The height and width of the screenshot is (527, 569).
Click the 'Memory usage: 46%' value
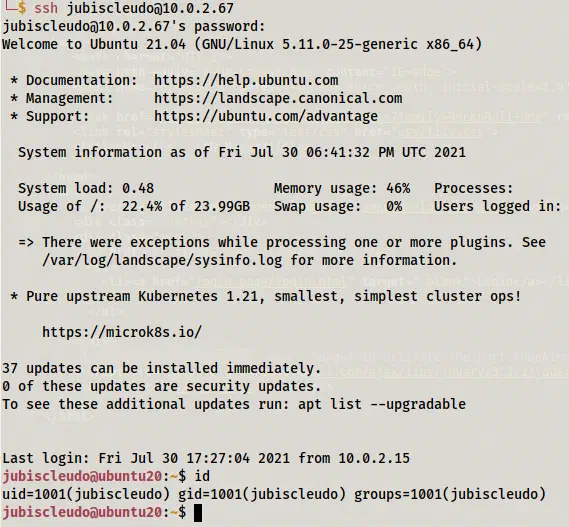pyautogui.click(x=342, y=188)
